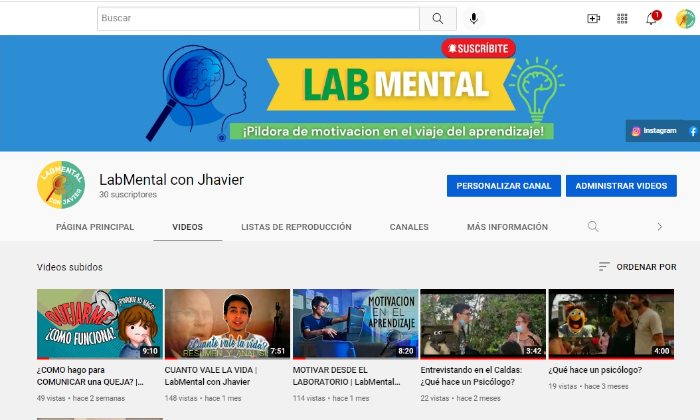This screenshot has width=700, height=420.
Task: Switch to the Página Principal tab
Action: click(x=95, y=227)
